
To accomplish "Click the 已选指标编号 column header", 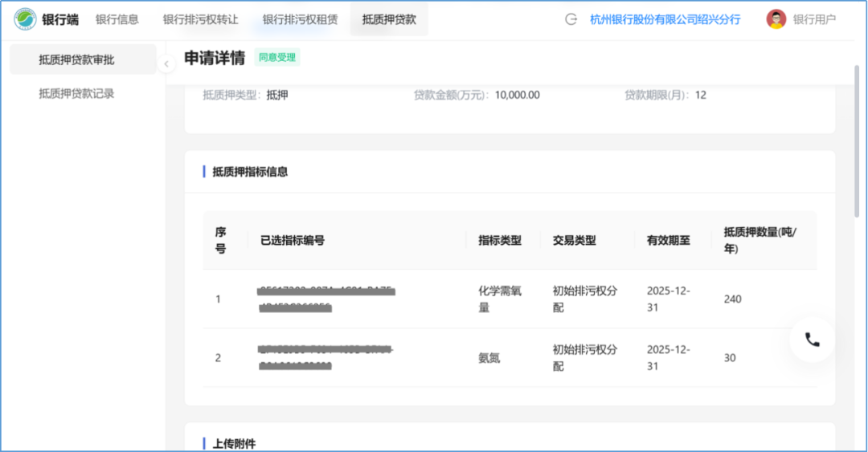I will pyautogui.click(x=293, y=240).
